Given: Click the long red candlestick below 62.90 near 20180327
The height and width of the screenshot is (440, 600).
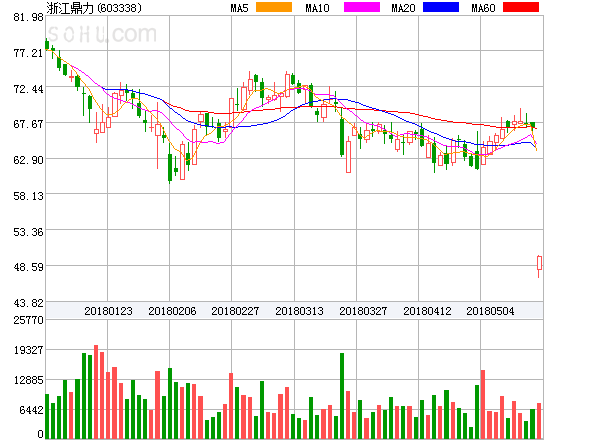Looking at the screenshot, I should pyautogui.click(x=348, y=156).
